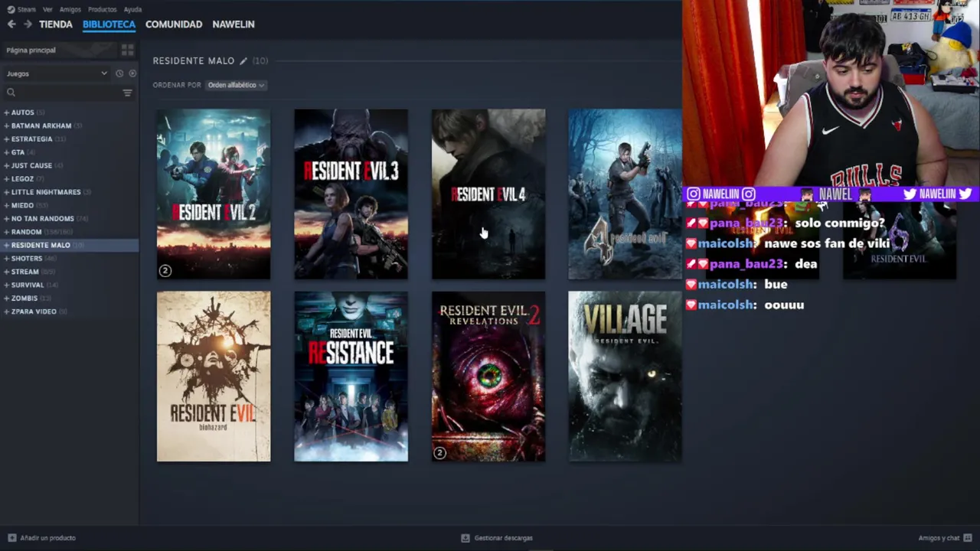Open Resident Evil 3 game cover
Screen dimensions: 980x551
coord(351,194)
